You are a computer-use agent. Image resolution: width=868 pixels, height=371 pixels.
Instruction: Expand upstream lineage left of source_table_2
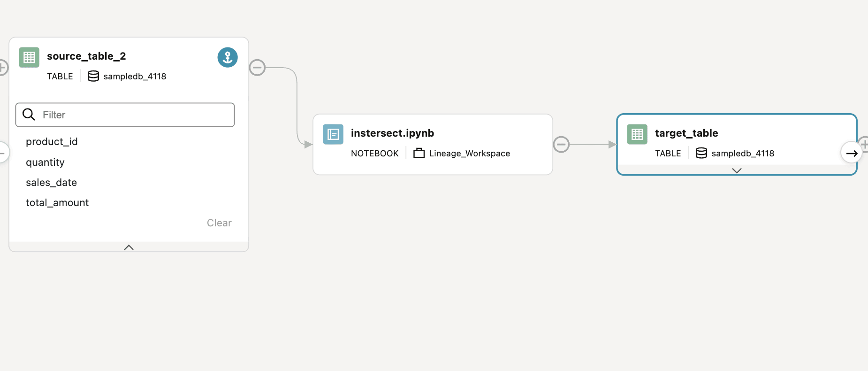2,68
